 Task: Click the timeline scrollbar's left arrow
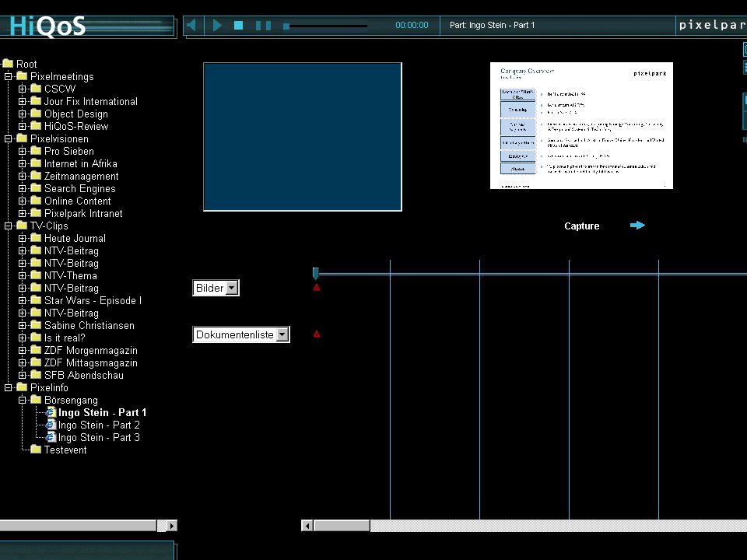pyautogui.click(x=307, y=526)
